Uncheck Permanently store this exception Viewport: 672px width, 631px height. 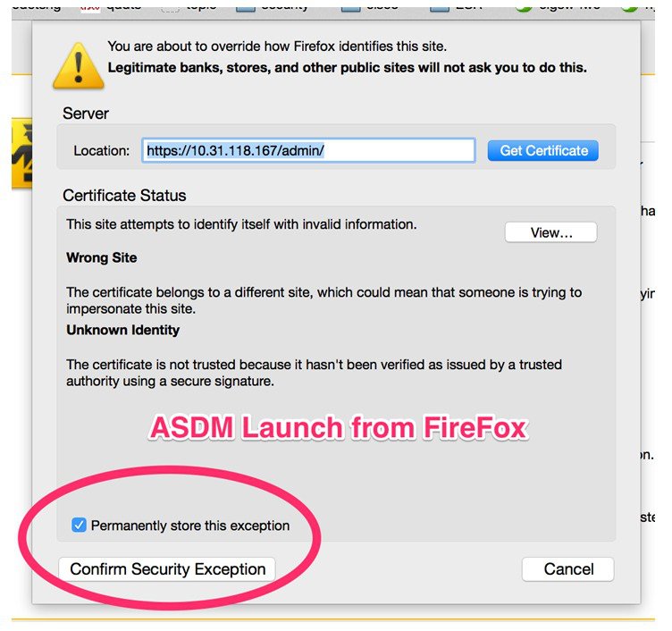point(79,525)
